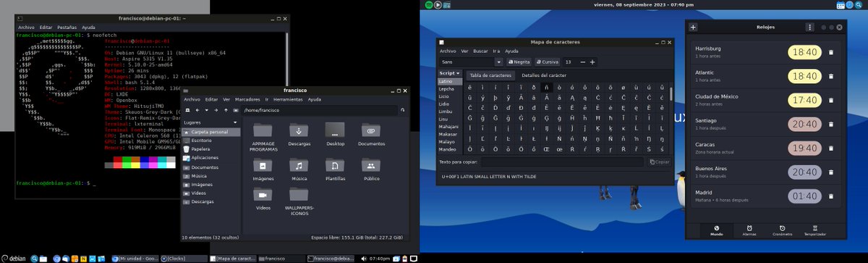Delete the Harrisburg clock entry
This screenshot has height=263, width=868.
click(x=831, y=52)
